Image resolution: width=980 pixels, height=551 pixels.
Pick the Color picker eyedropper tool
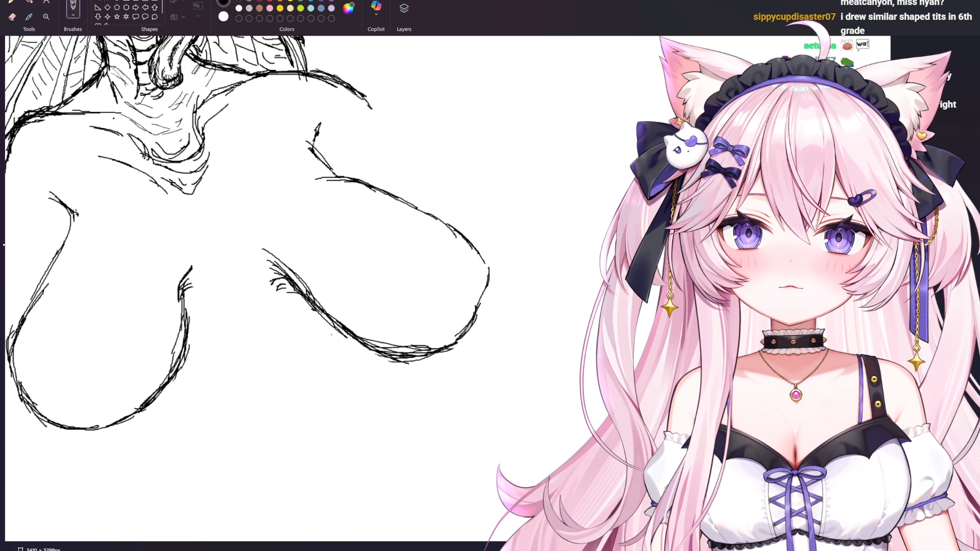(x=29, y=17)
